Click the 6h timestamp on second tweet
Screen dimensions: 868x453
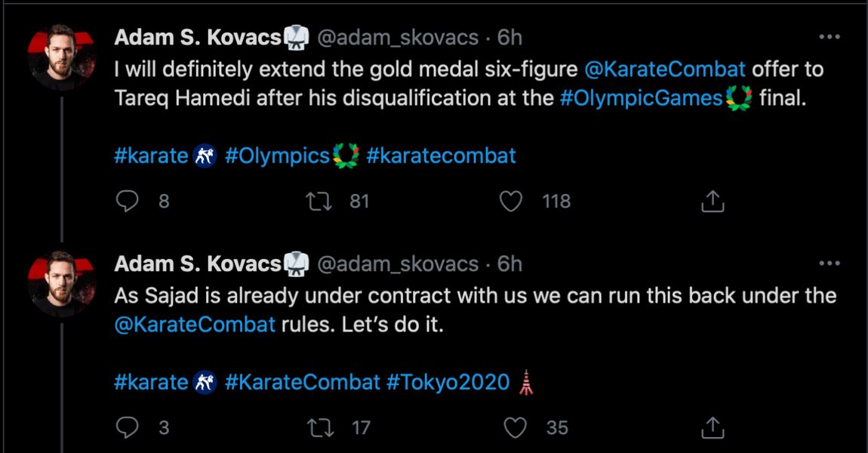click(x=509, y=263)
